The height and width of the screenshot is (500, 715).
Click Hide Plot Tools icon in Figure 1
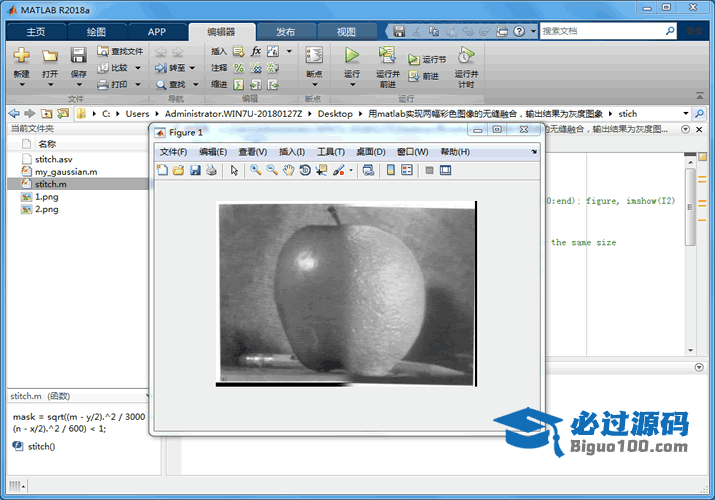429,170
